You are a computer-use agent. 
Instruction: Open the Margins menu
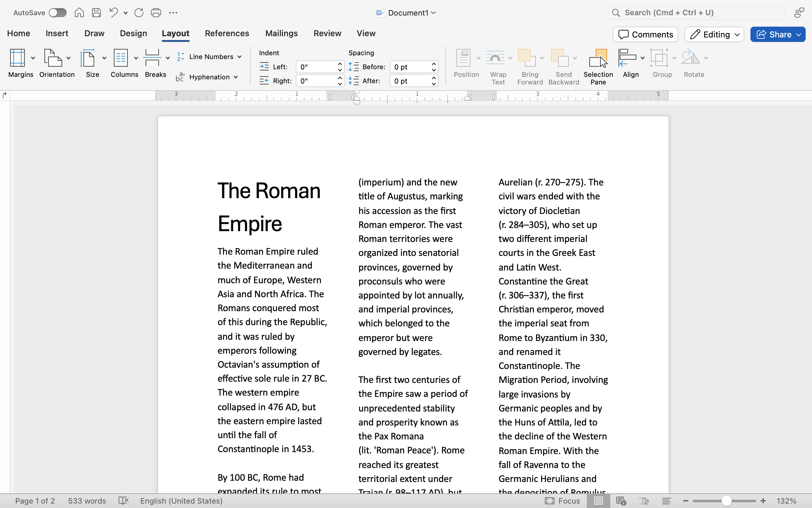[21, 63]
